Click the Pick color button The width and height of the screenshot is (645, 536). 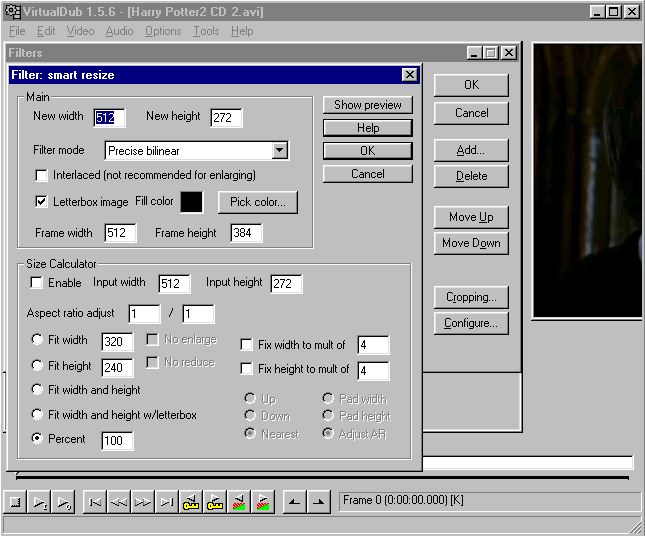coord(257,202)
